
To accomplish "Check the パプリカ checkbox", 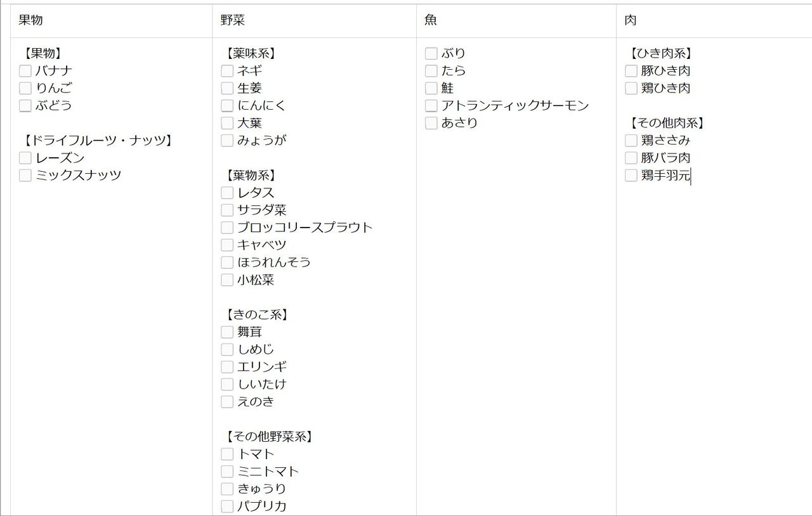I will (x=227, y=506).
